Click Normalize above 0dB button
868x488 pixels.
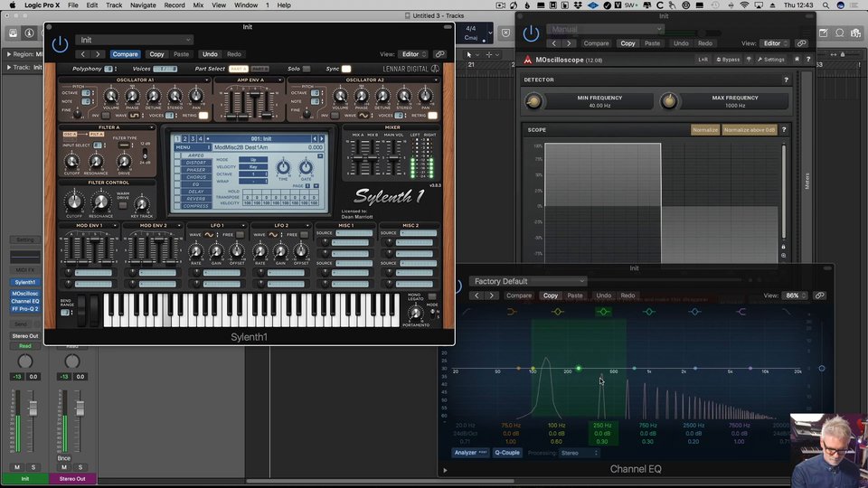pyautogui.click(x=749, y=129)
